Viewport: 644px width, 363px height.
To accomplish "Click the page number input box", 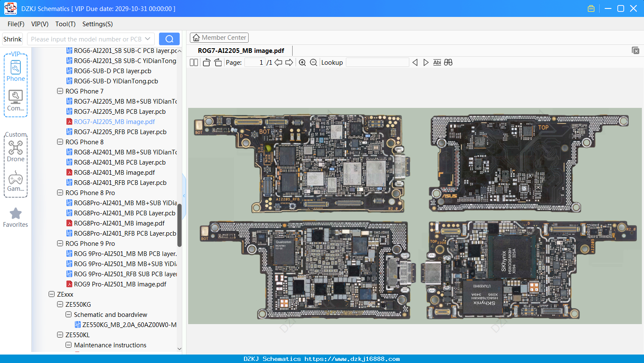I will [x=255, y=63].
